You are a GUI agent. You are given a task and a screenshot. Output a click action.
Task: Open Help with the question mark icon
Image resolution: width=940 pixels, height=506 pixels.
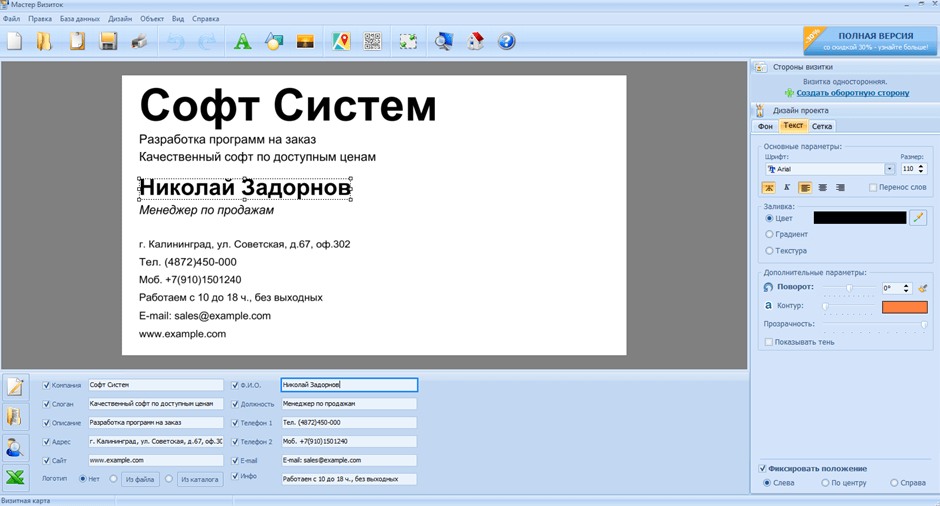coord(506,42)
